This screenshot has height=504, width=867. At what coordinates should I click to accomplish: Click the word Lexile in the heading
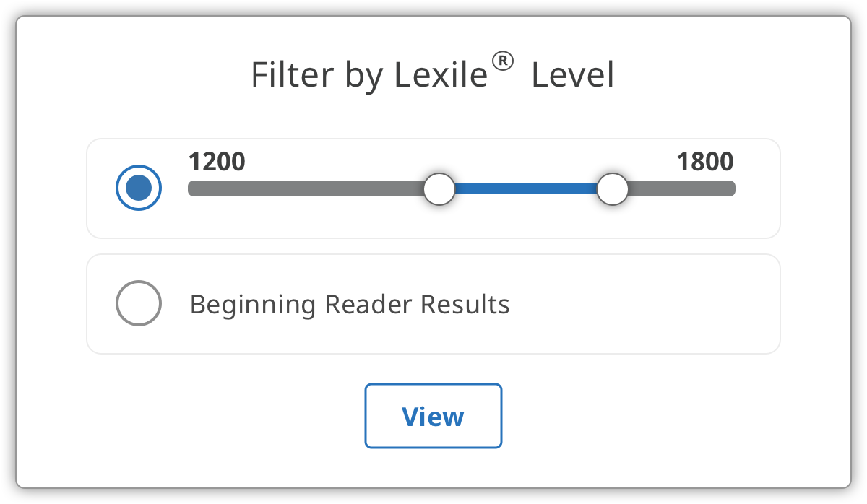pos(441,75)
